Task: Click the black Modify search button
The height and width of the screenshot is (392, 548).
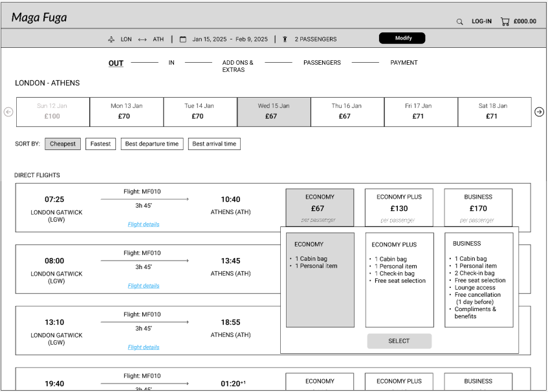Action: tap(402, 38)
